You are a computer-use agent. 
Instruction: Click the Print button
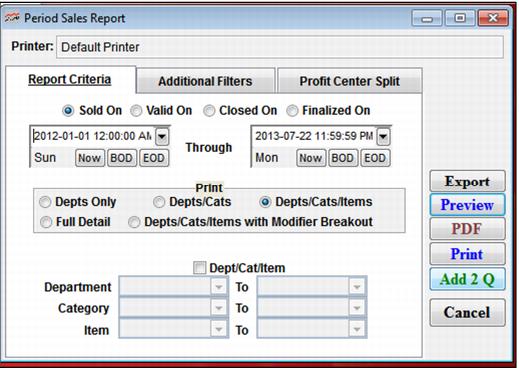point(467,254)
